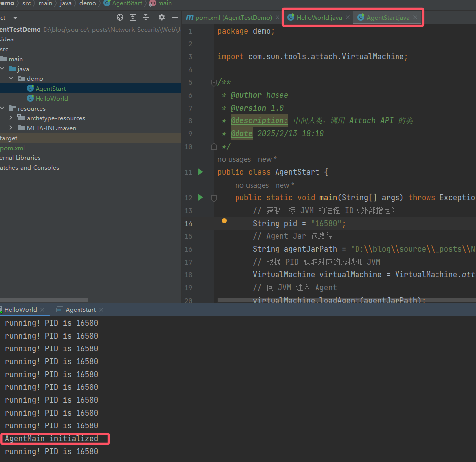Click the Expand All icon in project toolbar
Screen dimensions: 476x462
tap(133, 17)
